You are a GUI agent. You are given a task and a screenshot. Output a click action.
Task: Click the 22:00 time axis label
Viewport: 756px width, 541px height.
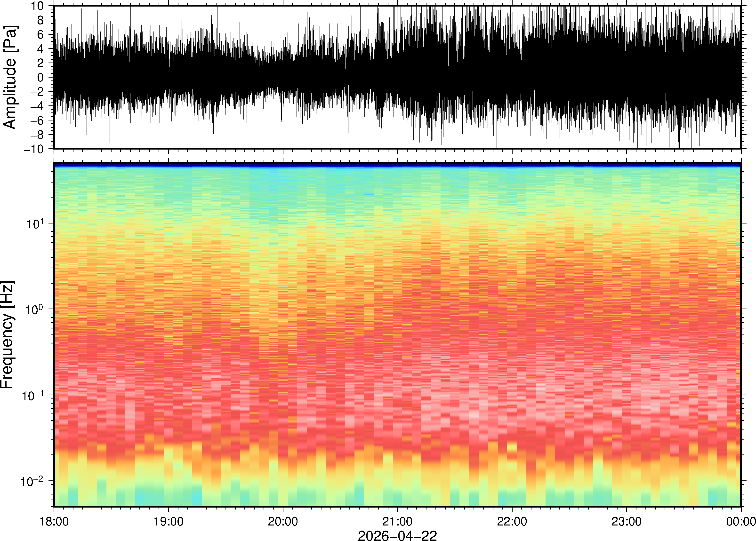point(512,521)
